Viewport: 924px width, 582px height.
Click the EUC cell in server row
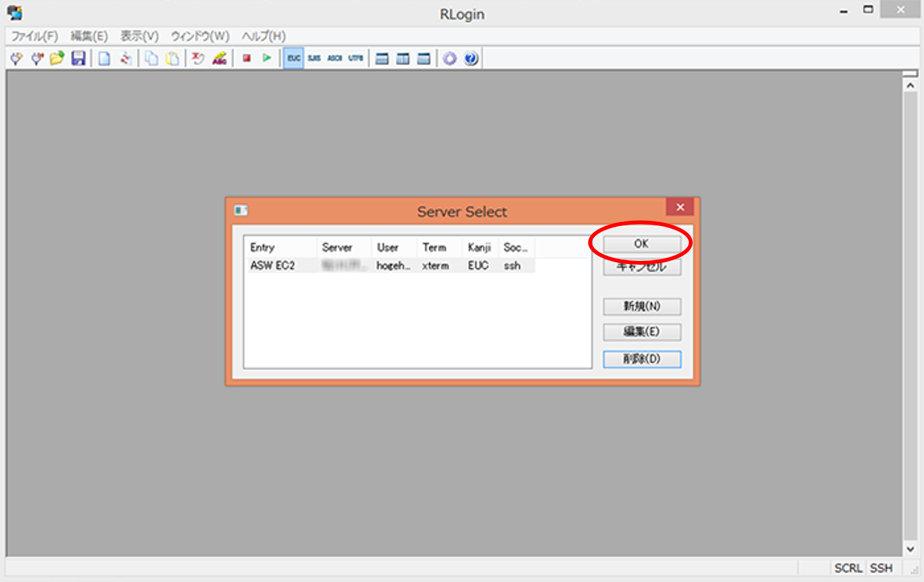tap(478, 266)
